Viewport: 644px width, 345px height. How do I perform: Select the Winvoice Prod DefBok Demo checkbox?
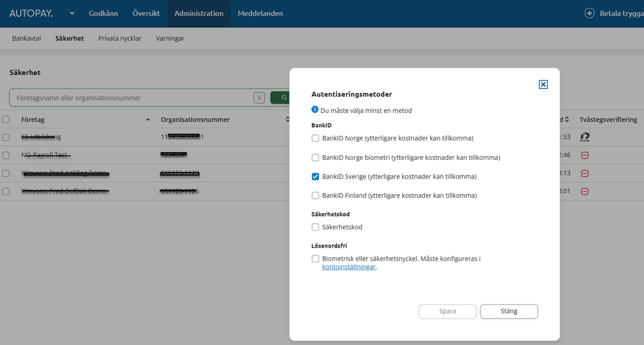[6, 192]
